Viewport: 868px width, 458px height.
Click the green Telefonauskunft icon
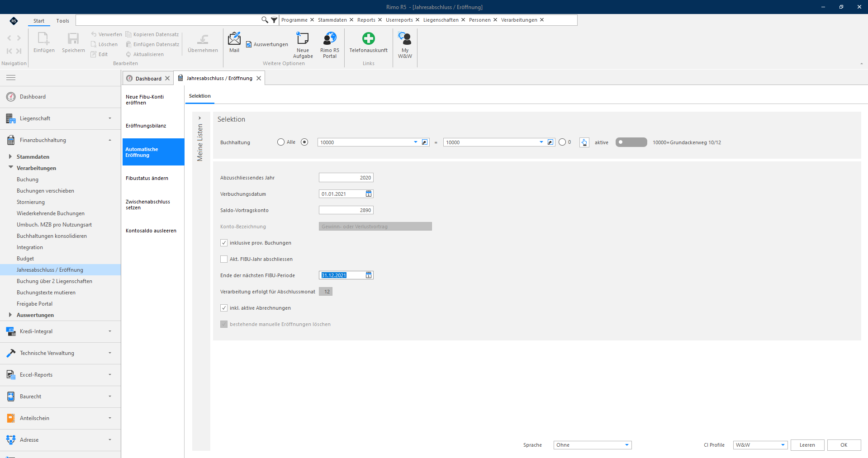[369, 38]
